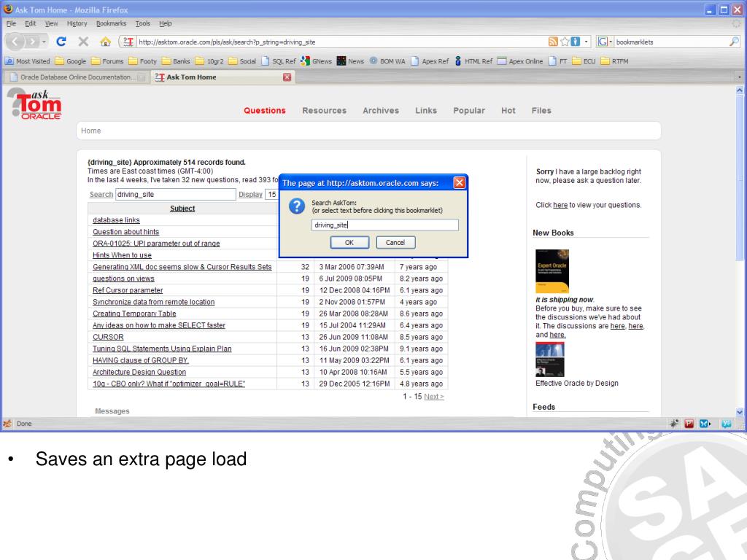747x560 pixels.
Task: Open the Tools menu
Action: point(142,23)
